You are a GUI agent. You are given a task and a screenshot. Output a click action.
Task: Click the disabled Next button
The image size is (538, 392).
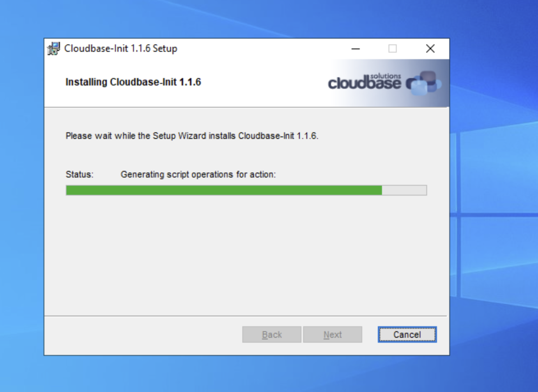click(333, 334)
